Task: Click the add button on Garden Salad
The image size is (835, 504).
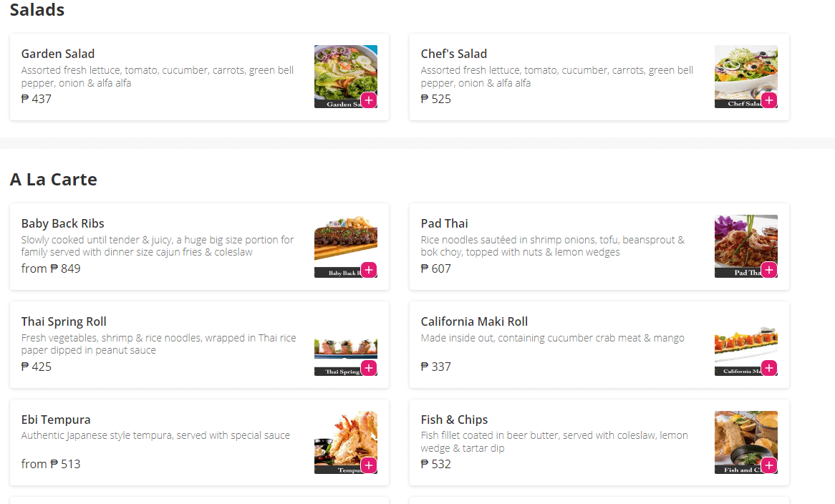Action: pyautogui.click(x=369, y=100)
